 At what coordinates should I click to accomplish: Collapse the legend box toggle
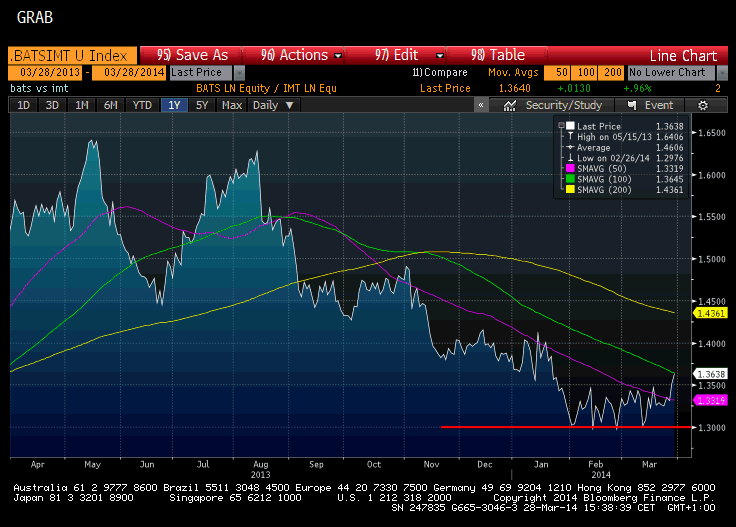pyautogui.click(x=561, y=126)
